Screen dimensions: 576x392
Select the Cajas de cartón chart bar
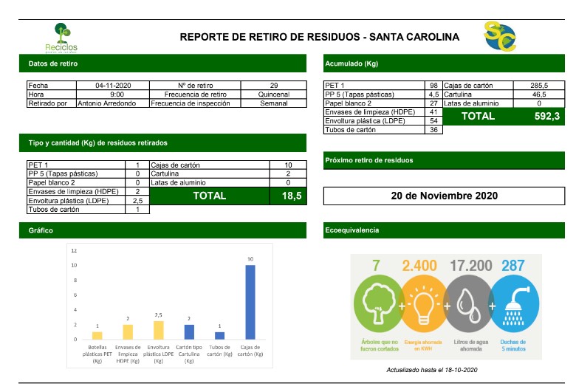[x=250, y=301]
